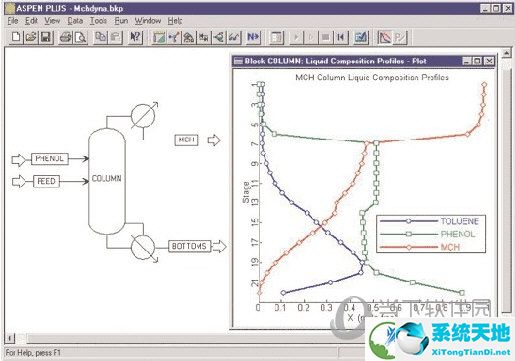This screenshot has height=361, width=515.
Task: Open Print Preview from the toolbar
Action: [x=80, y=37]
